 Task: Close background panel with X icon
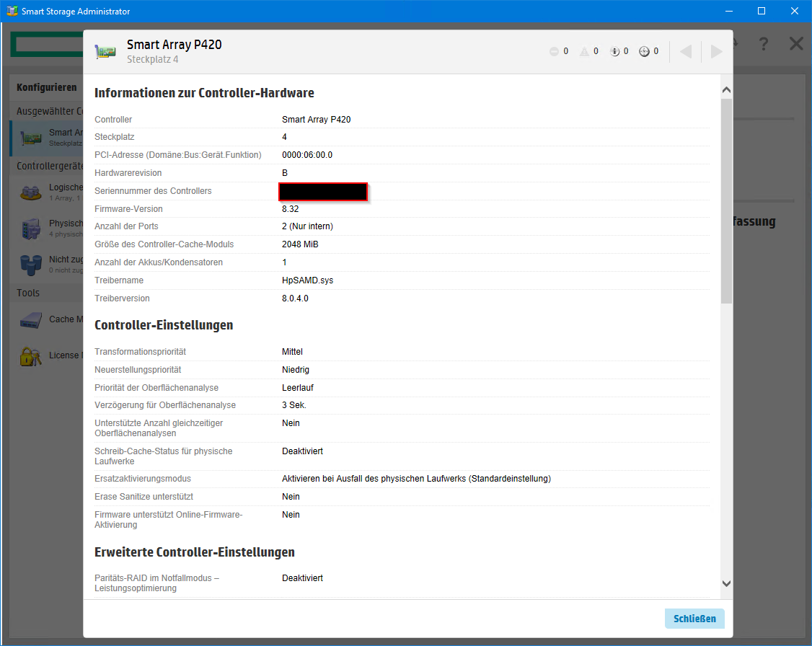tap(796, 43)
